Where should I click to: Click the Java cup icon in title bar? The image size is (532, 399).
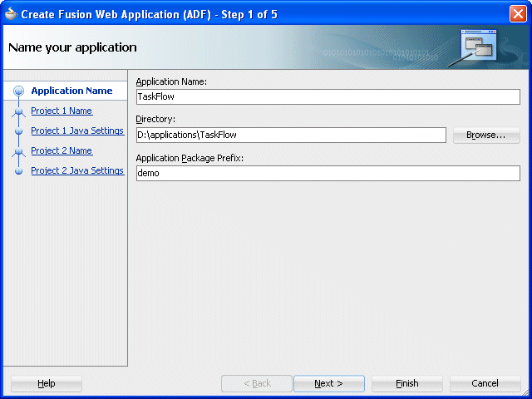[x=11, y=14]
